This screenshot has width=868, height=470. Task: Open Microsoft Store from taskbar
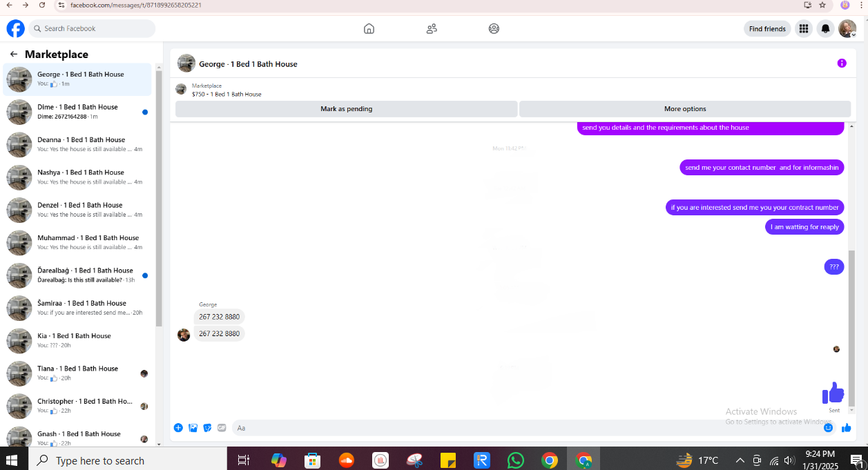(312, 460)
